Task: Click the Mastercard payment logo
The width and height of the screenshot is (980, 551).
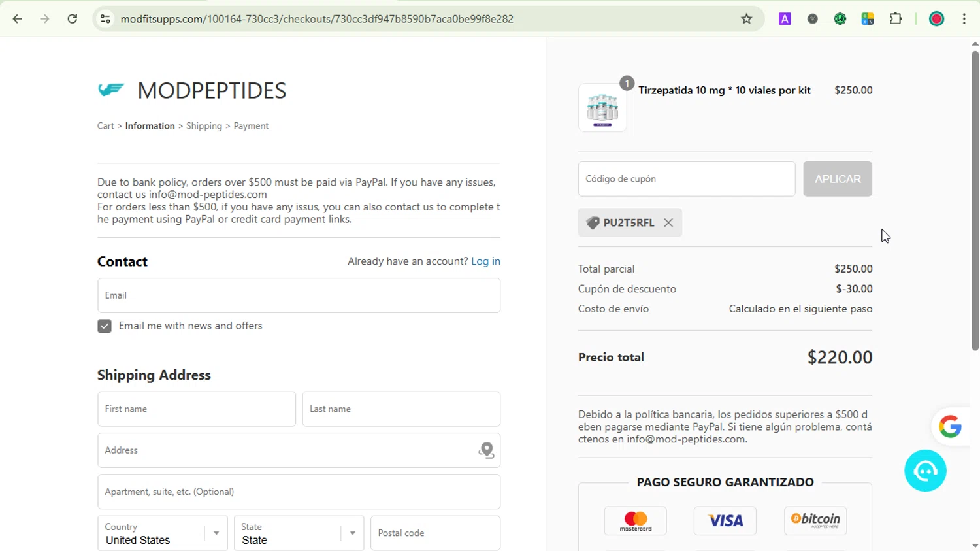Action: (x=636, y=521)
